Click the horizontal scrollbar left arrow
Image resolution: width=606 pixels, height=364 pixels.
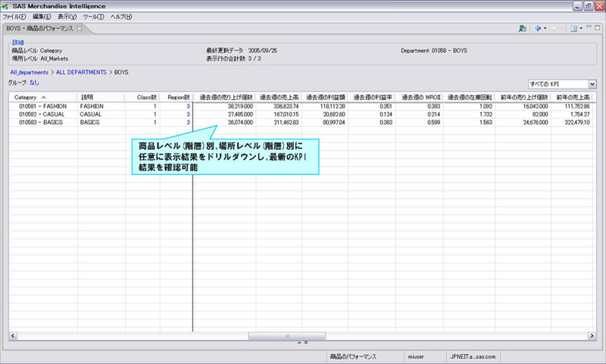13,336
